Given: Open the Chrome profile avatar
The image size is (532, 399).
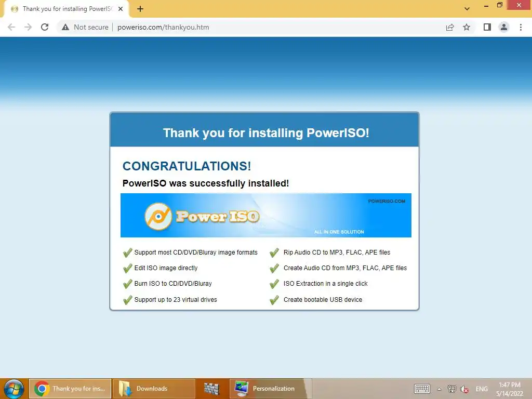Looking at the screenshot, I should 504,27.
